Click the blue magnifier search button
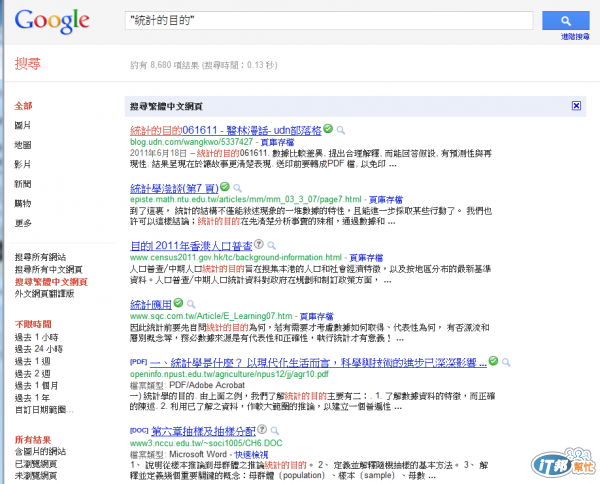Viewport: 600px width, 484px height. (x=566, y=21)
